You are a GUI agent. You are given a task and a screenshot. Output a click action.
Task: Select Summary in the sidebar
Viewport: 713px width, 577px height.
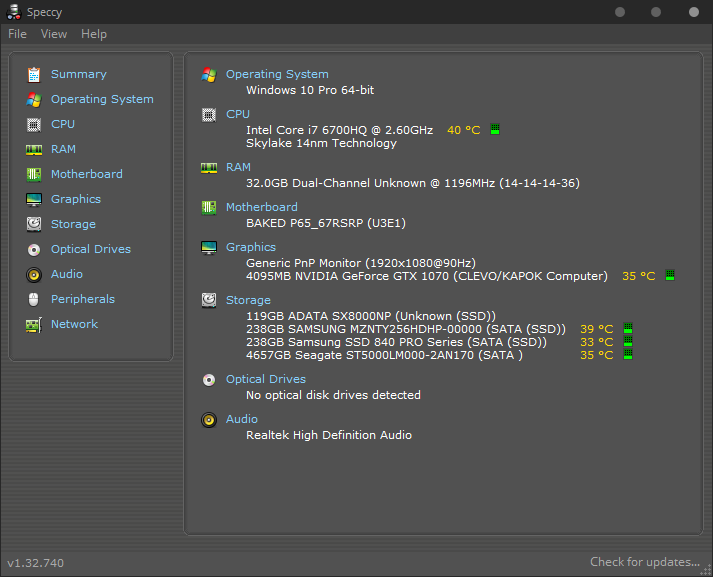(x=79, y=74)
